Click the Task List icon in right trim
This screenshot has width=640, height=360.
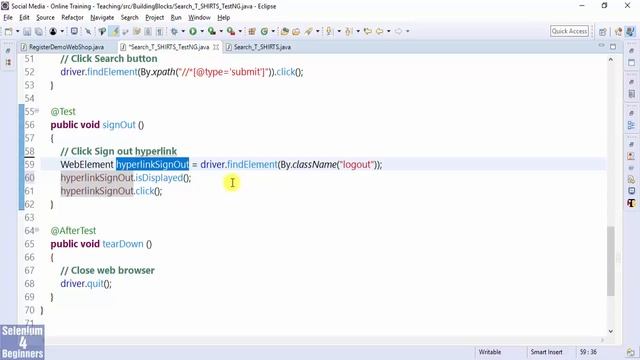(631, 94)
